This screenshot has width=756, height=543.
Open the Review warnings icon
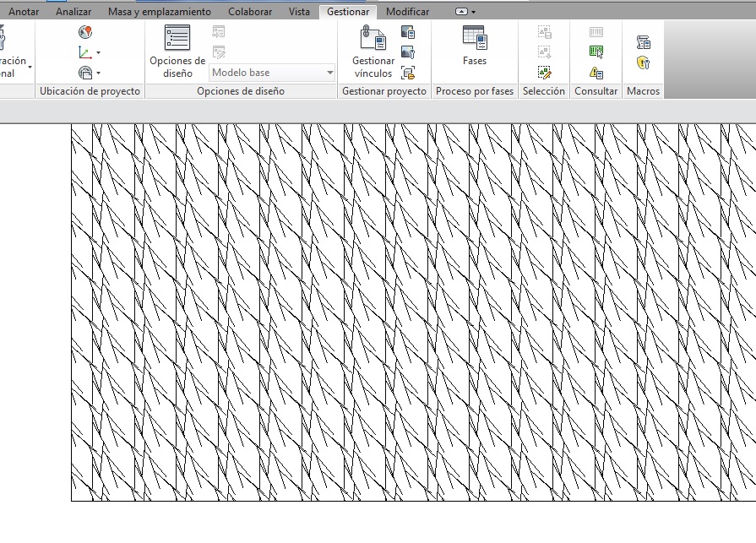596,73
